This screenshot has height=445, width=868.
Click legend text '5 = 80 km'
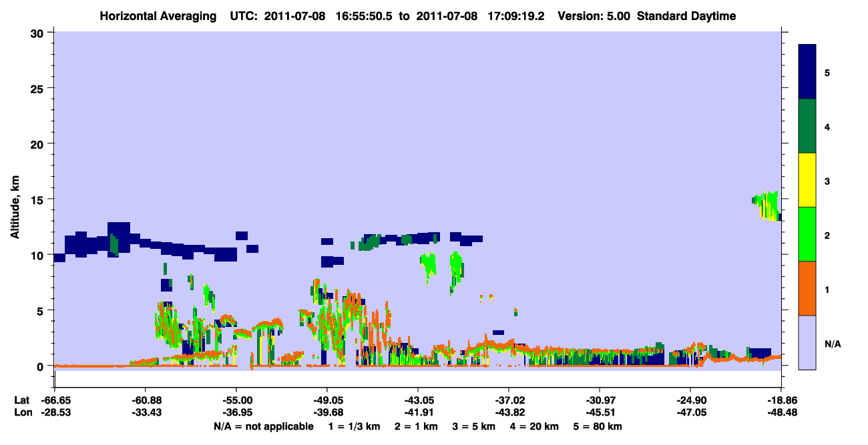(599, 426)
